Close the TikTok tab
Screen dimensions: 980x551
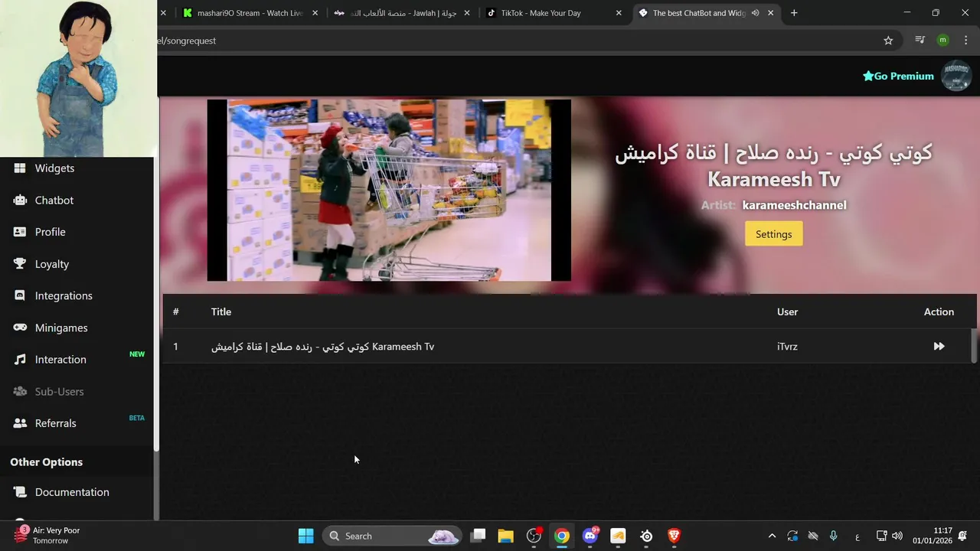618,13
